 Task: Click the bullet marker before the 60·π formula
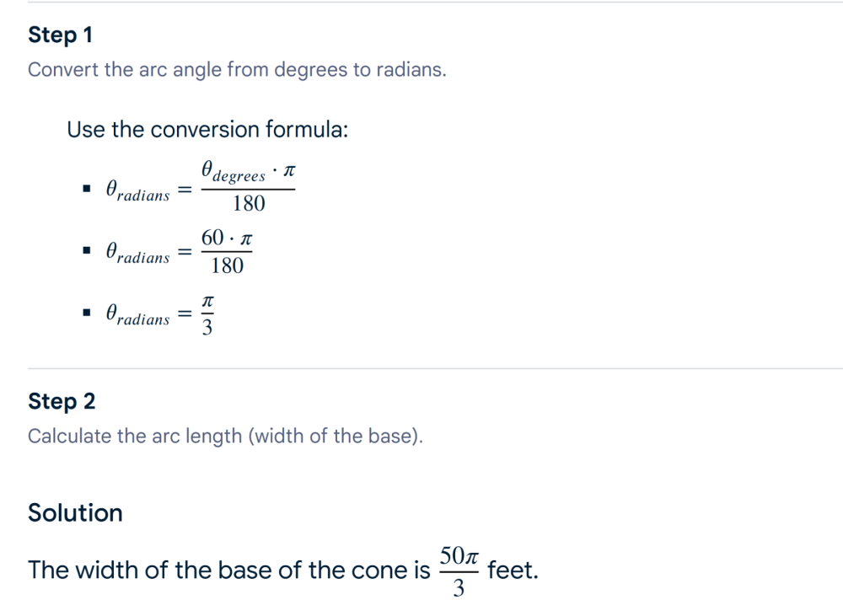click(86, 252)
